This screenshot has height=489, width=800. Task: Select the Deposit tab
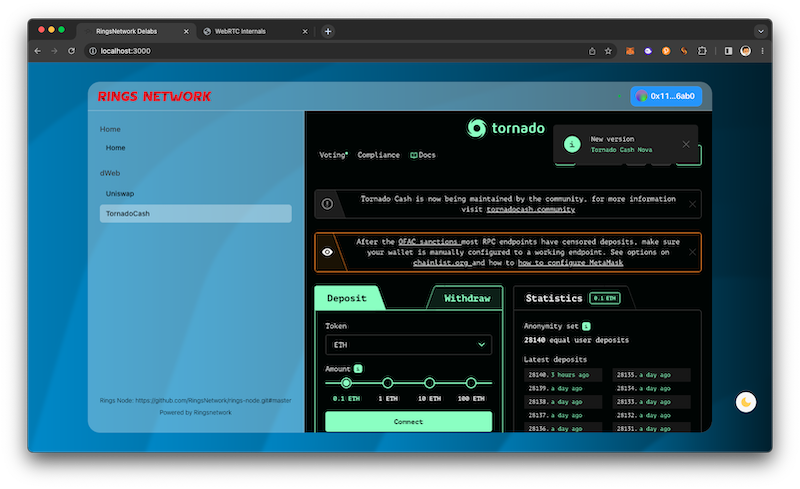(x=347, y=298)
